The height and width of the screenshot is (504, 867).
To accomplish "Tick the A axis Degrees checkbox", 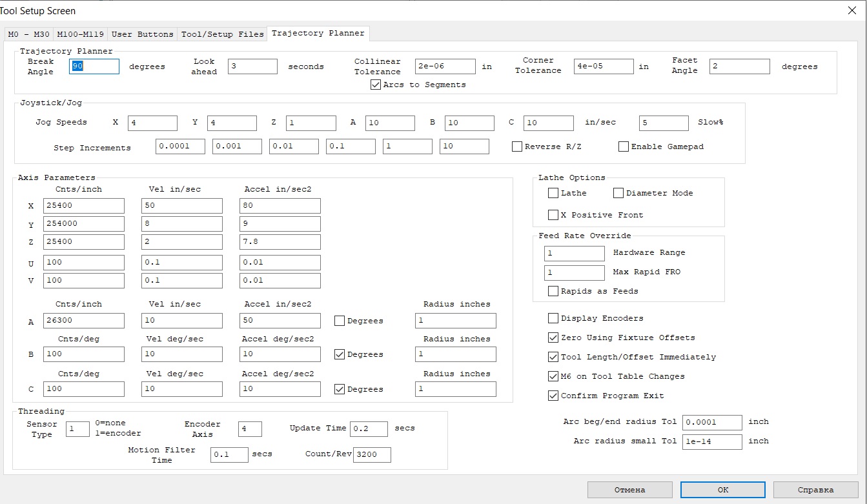I will click(x=340, y=321).
